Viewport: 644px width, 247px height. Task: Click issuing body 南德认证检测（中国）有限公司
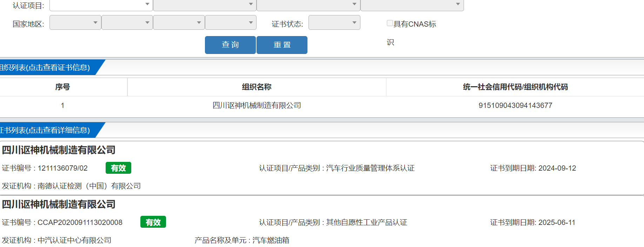[x=89, y=186]
